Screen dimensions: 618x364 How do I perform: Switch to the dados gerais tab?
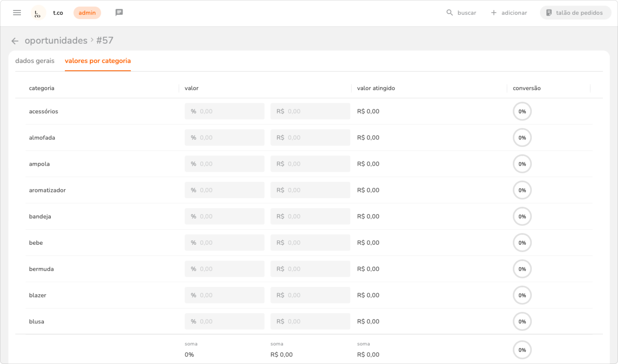pos(35,61)
